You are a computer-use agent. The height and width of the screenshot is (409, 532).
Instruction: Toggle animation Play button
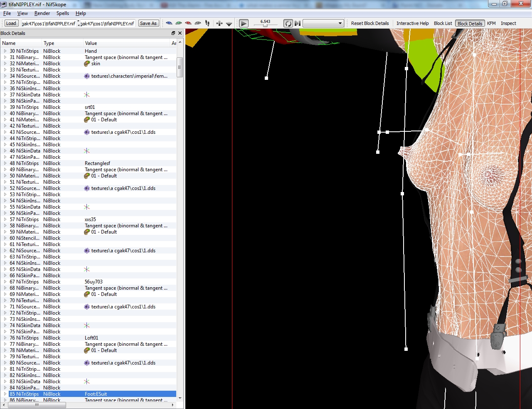coord(244,23)
